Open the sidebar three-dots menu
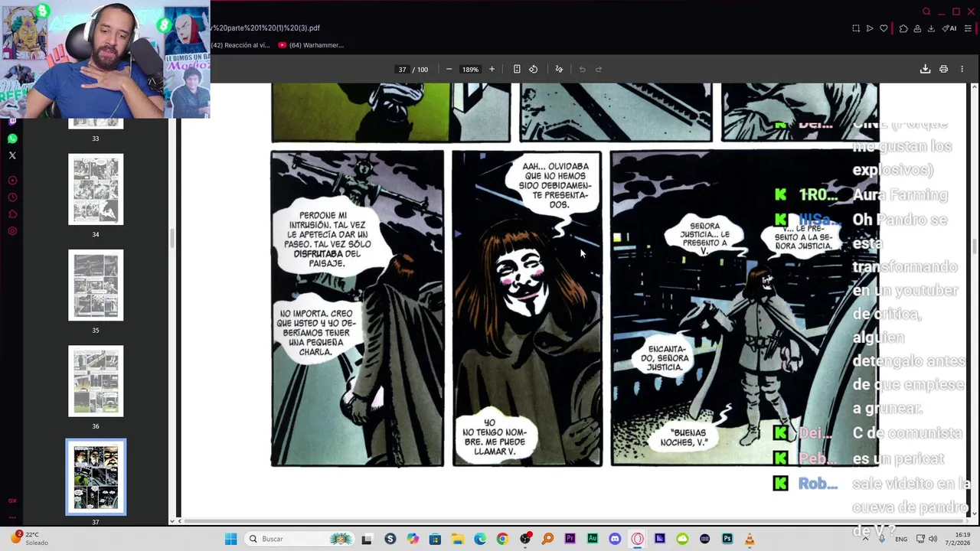980x551 pixels. pos(12,517)
